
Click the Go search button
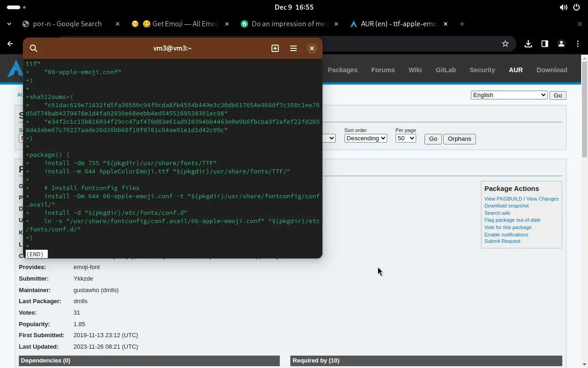coord(433,138)
